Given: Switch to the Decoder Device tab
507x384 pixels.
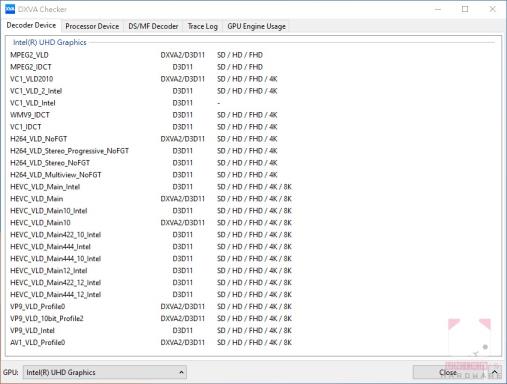Looking at the screenshot, I should pyautogui.click(x=31, y=25).
